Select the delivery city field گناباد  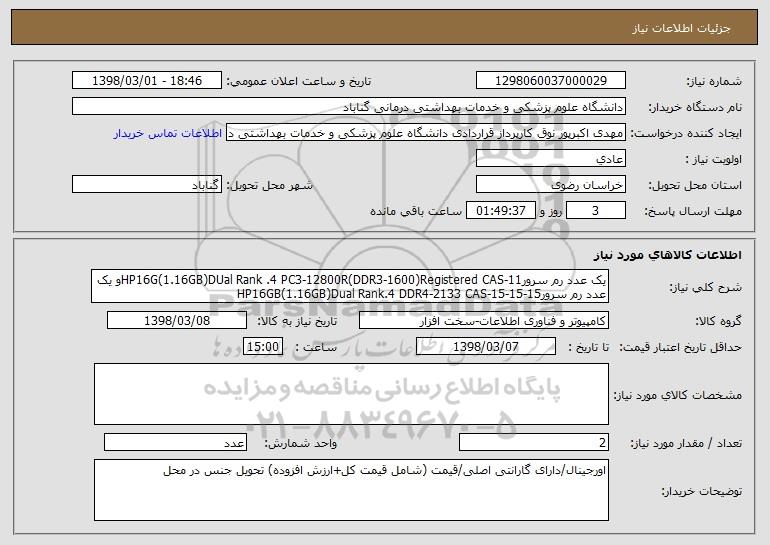tap(147, 185)
